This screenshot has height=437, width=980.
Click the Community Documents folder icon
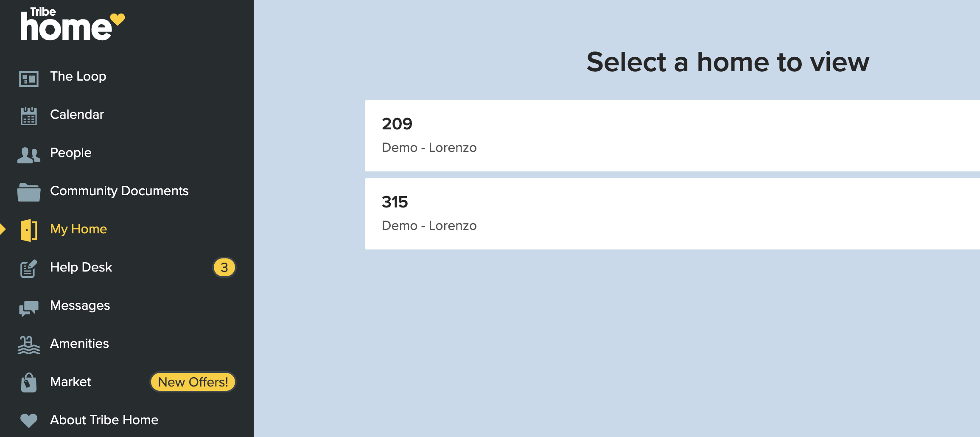[29, 192]
